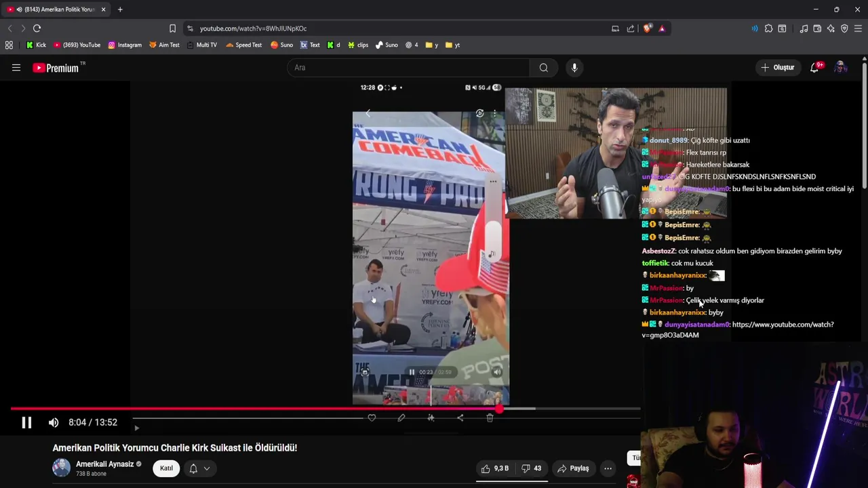Open the Brave VPN shield icon
Image resolution: width=868 pixels, height=488 pixels.
(844, 28)
